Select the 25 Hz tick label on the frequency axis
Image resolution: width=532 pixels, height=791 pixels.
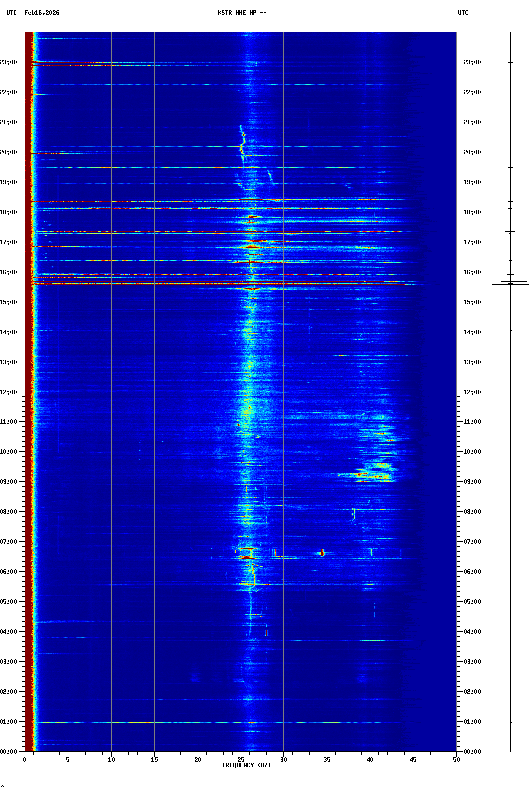(x=241, y=759)
